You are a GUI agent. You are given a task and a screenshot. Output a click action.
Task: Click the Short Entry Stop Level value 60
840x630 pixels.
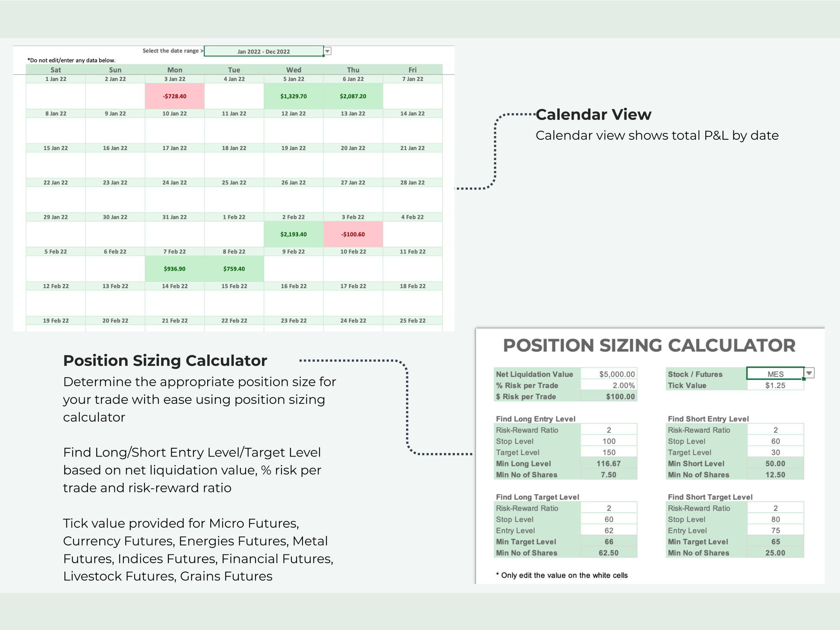[775, 441]
